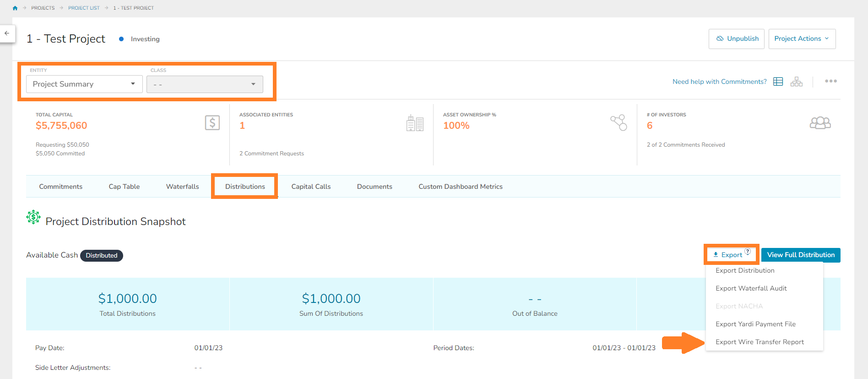
Task: Switch to the Cap Table tab
Action: (x=124, y=187)
